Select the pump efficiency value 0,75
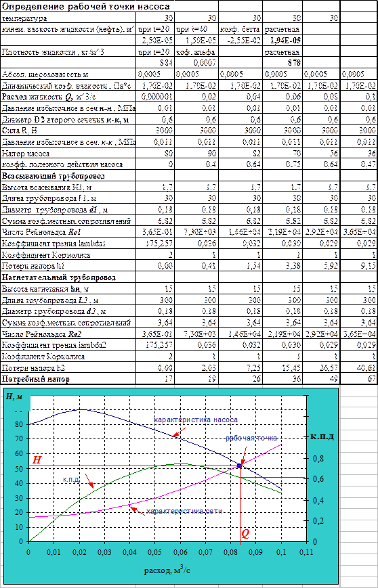The height and width of the screenshot is (588, 378). (293, 164)
